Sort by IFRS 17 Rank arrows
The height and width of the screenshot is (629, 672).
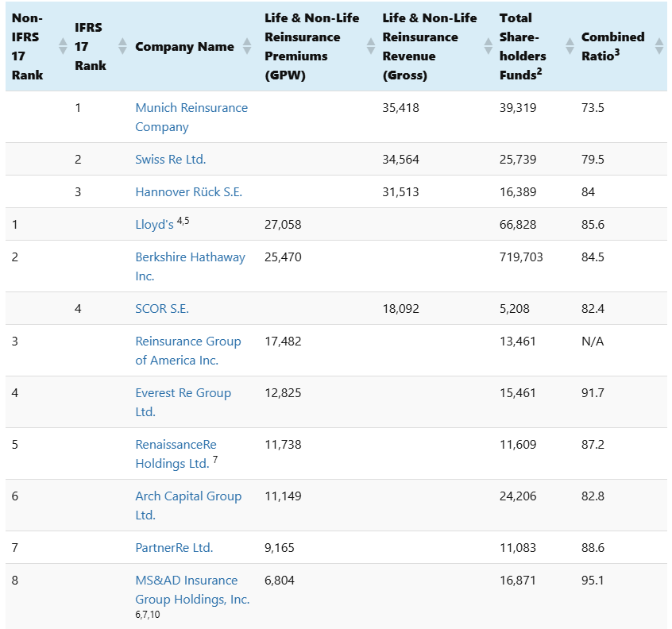click(122, 46)
